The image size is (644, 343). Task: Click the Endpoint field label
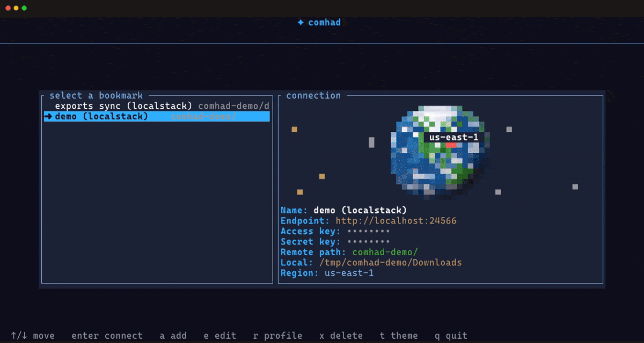(x=305, y=221)
